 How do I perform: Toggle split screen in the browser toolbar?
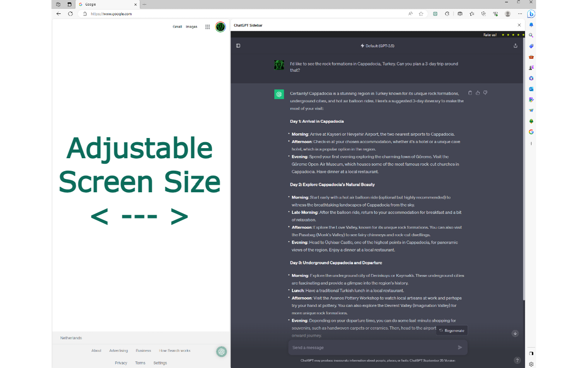460,14
